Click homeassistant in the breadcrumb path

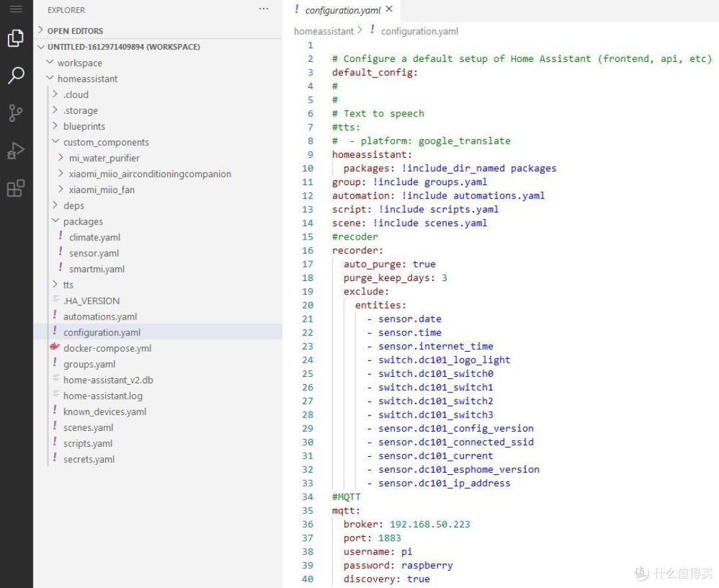(x=324, y=31)
